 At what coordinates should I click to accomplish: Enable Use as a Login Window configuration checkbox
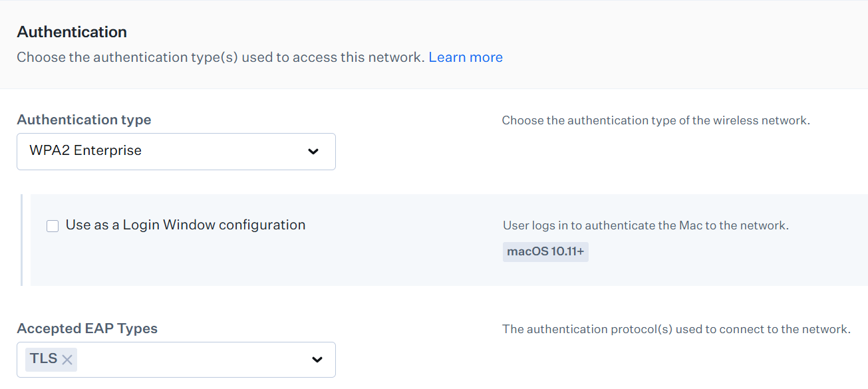click(x=53, y=226)
